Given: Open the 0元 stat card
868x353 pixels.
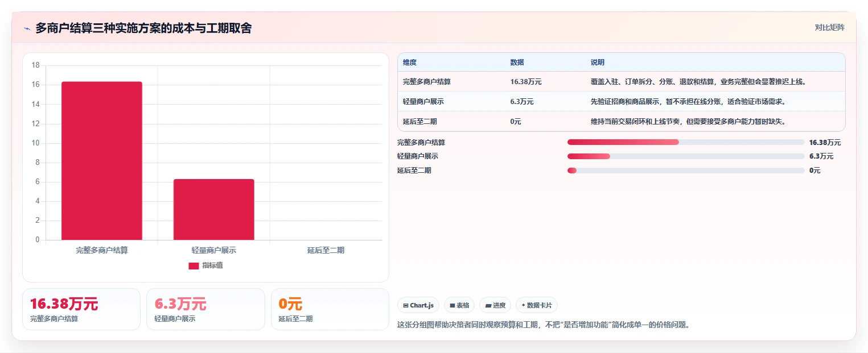Looking at the screenshot, I should coord(330,309).
